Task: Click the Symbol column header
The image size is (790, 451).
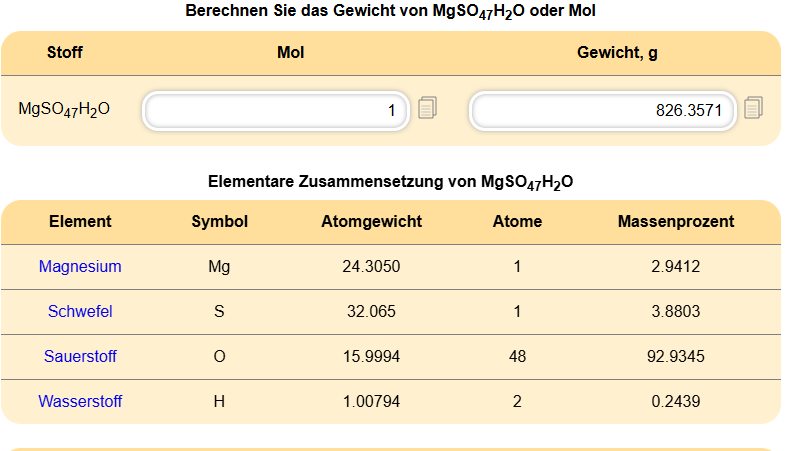Action: (220, 222)
